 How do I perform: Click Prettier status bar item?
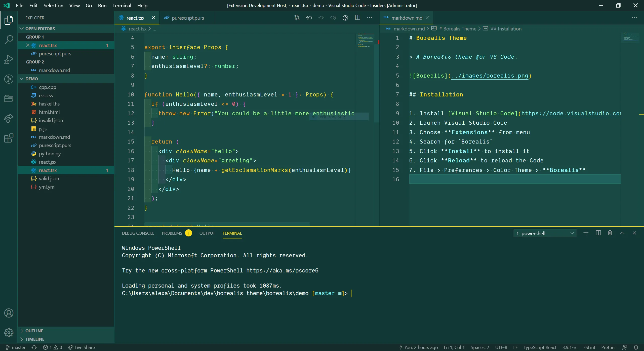coord(609,347)
